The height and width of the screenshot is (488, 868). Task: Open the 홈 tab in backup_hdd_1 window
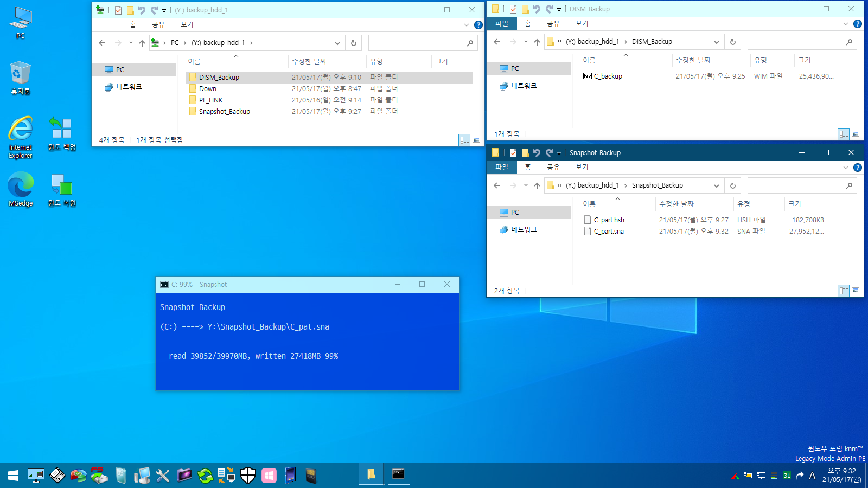coord(133,24)
